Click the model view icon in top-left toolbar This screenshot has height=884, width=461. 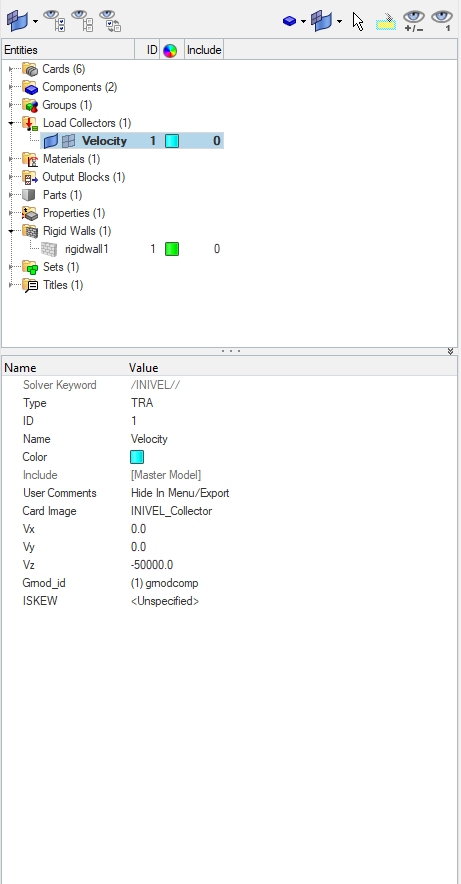[x=16, y=21]
